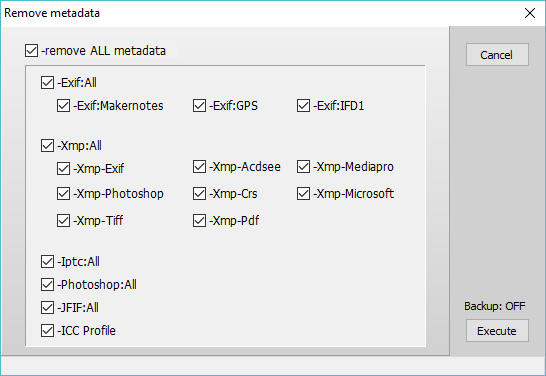546x376 pixels.
Task: Toggle the -Photoshop:All checkbox
Action: (47, 284)
